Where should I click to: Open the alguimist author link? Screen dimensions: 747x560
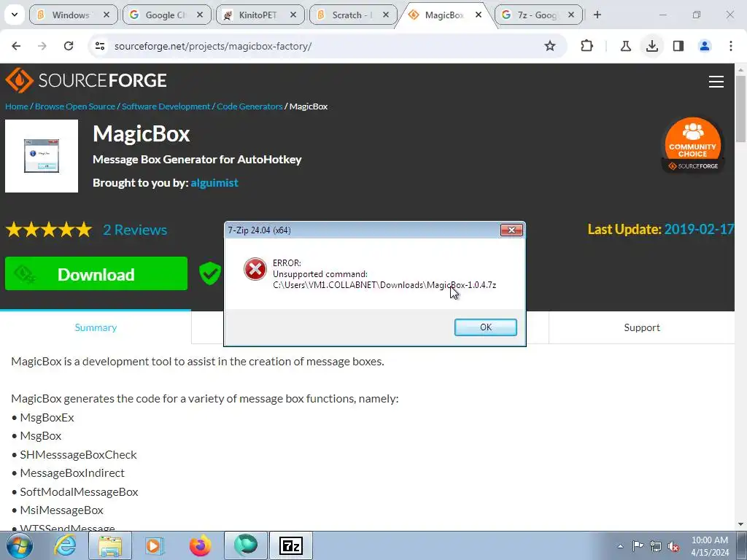(214, 183)
